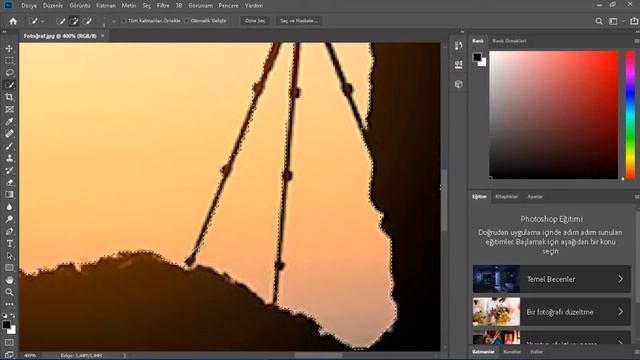Select the Rectangular Marquee tool
Viewport: 640px width, 360px height.
tap(9, 61)
